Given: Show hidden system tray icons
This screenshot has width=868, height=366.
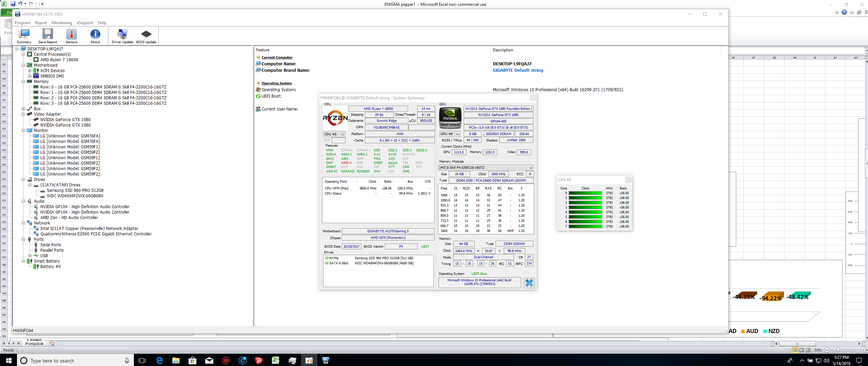Looking at the screenshot, I should 802,361.
